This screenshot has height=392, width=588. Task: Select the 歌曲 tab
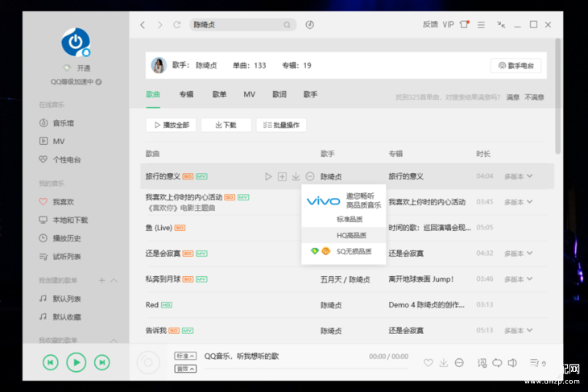pyautogui.click(x=153, y=94)
